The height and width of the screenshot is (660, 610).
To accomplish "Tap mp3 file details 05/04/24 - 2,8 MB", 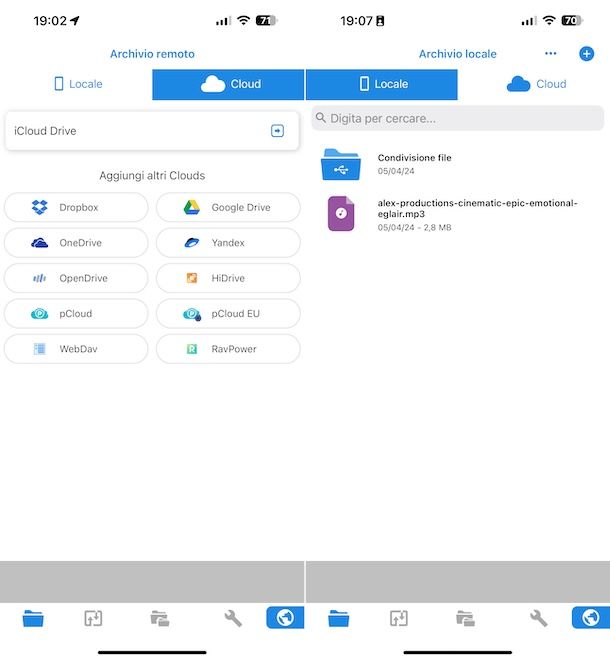I will pyautogui.click(x=414, y=228).
